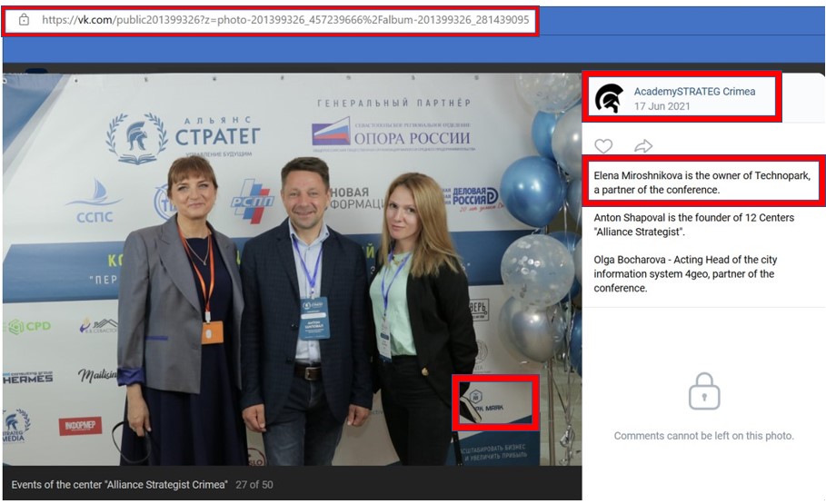Click the 17 Jun 2021 post date
This screenshot has height=504, width=826.
pyautogui.click(x=662, y=106)
